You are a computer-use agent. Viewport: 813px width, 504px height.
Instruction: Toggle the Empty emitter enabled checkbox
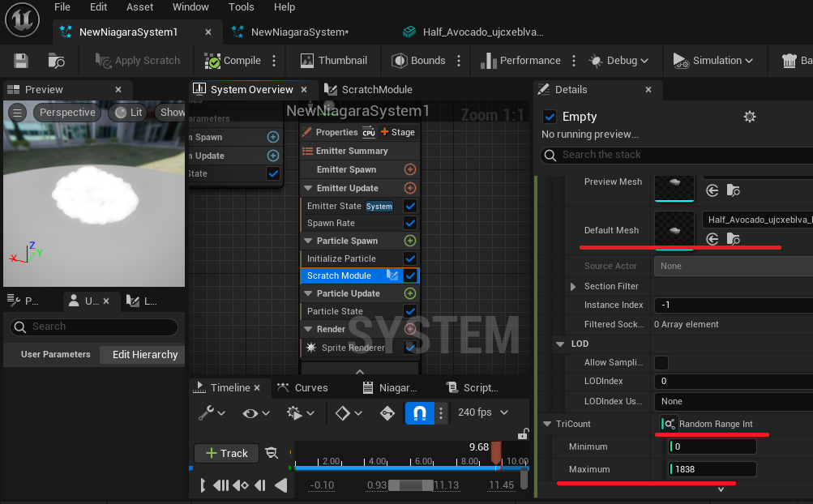coord(550,117)
